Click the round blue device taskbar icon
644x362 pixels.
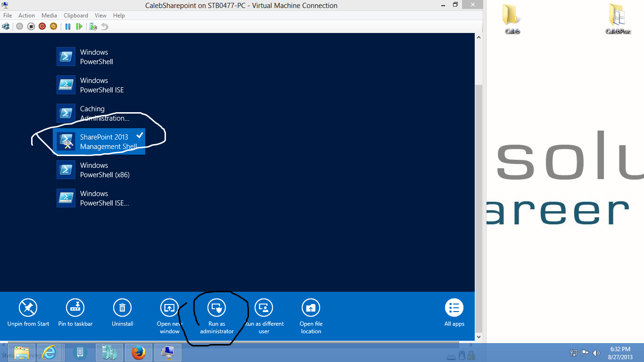(x=80, y=353)
